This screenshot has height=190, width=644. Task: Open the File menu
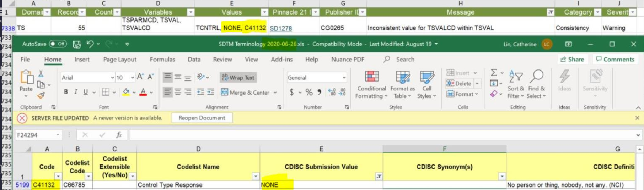25,59
